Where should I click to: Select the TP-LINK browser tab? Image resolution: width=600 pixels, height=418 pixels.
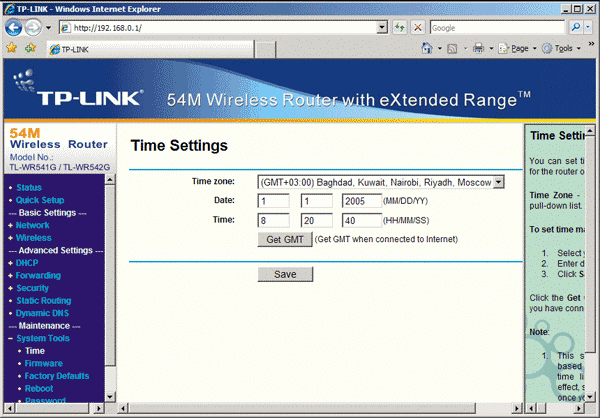(x=150, y=49)
